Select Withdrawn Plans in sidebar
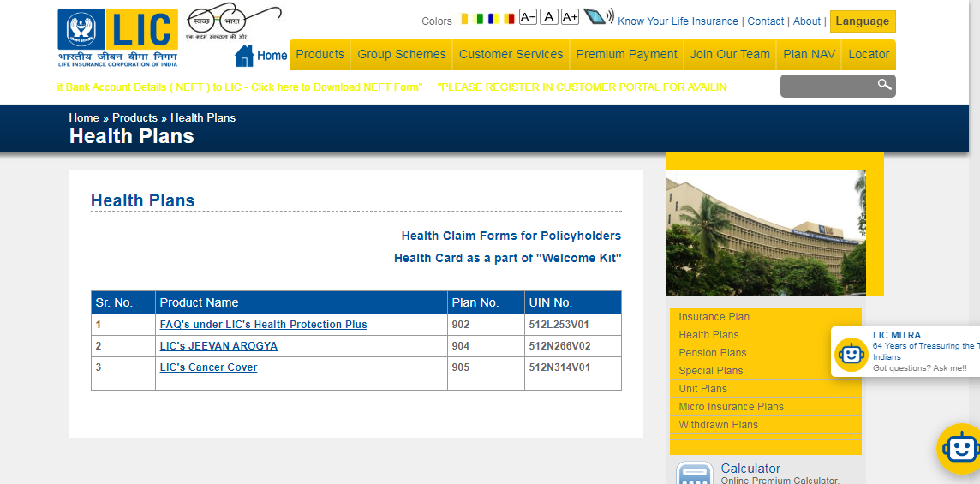The image size is (980, 484). tap(766, 425)
